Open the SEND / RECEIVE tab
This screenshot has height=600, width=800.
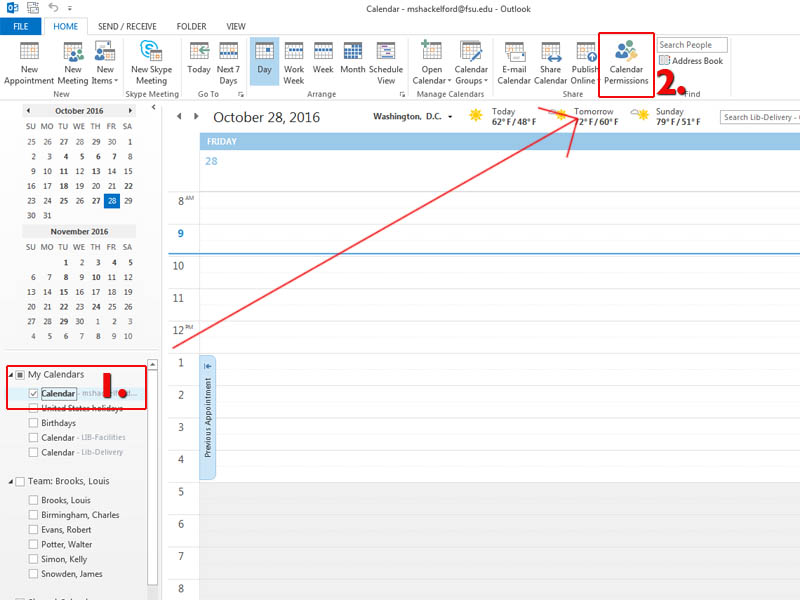(x=127, y=27)
